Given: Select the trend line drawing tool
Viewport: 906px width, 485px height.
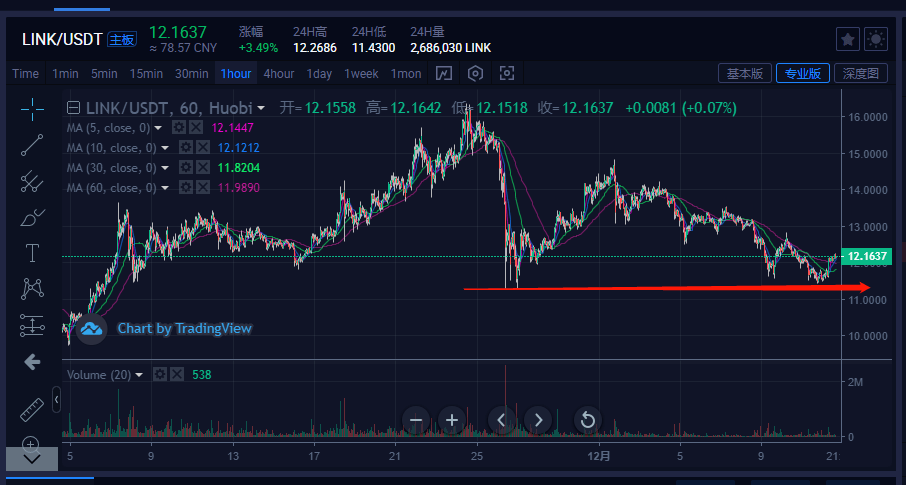Looking at the screenshot, I should point(32,145).
